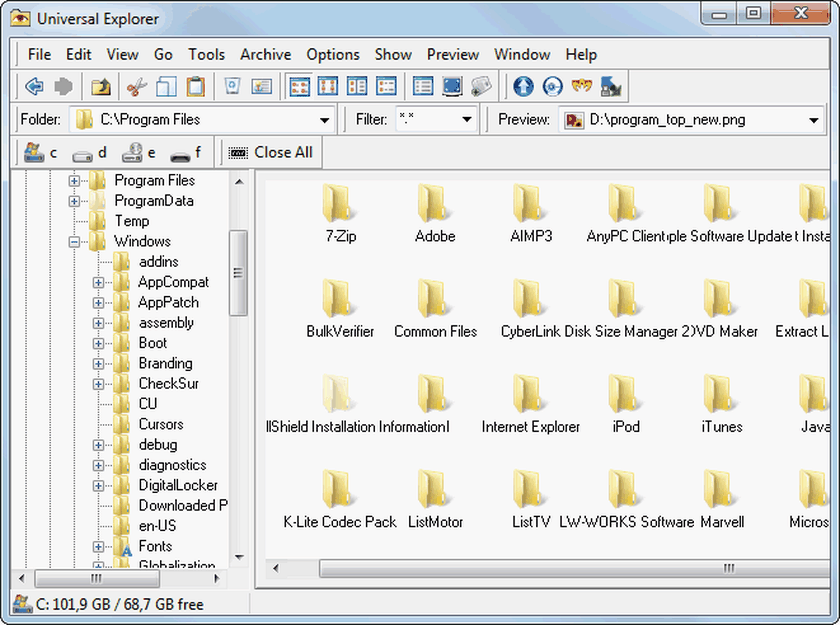Open the Options menu

333,55
